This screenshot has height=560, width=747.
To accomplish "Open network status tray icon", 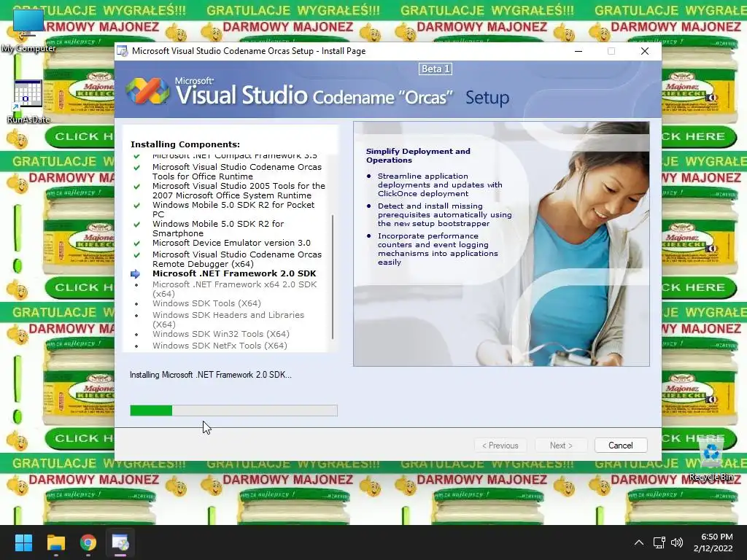I will [659, 542].
